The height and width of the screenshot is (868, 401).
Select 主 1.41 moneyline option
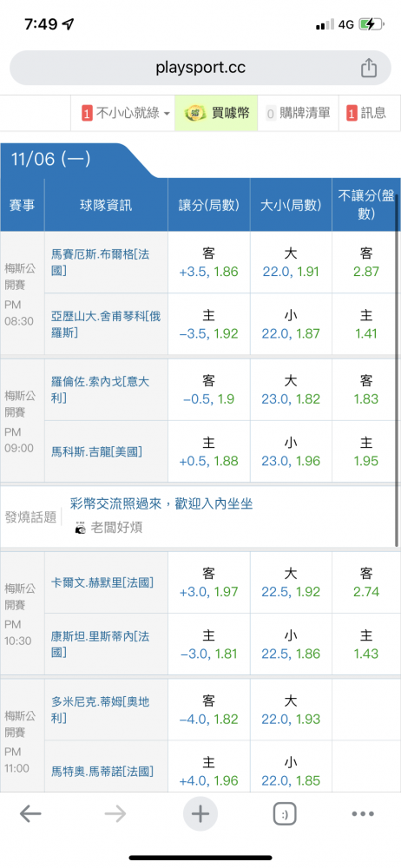tap(366, 325)
